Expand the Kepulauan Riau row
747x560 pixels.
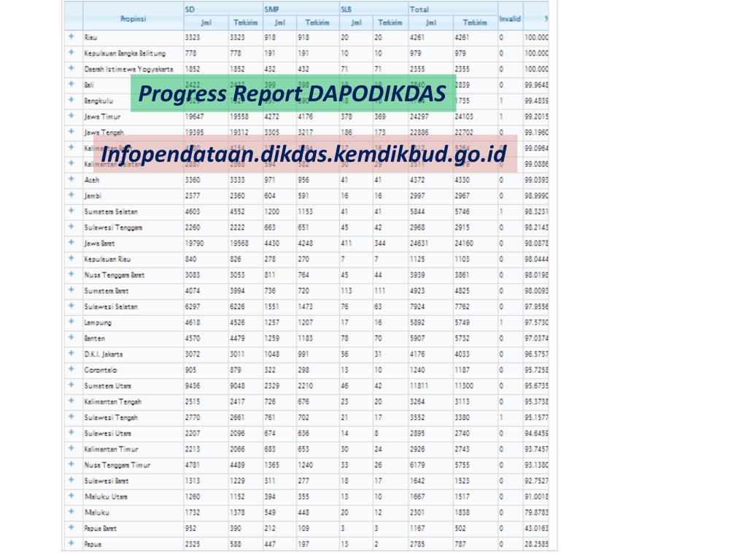71,258
